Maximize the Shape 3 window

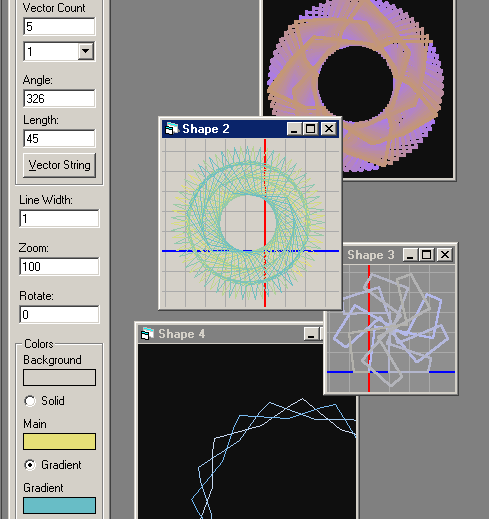(x=426, y=255)
